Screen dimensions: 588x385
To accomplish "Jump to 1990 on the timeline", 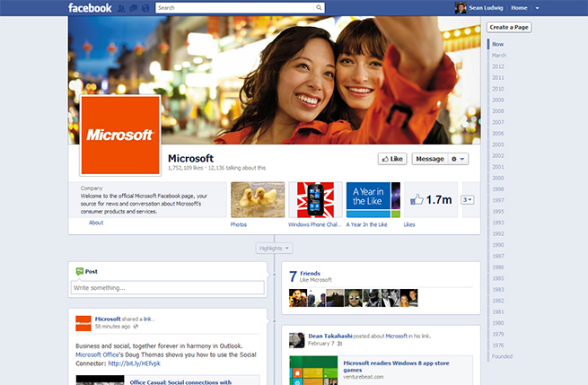I will [x=498, y=245].
